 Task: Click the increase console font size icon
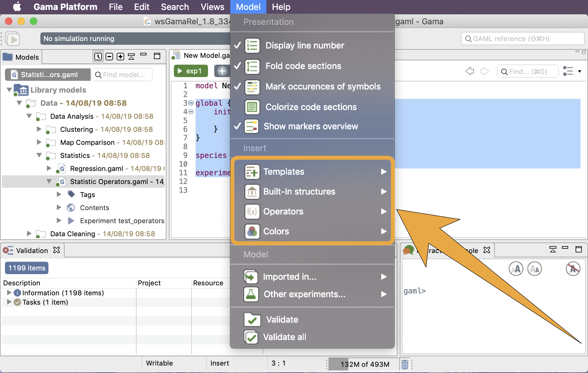click(x=516, y=269)
